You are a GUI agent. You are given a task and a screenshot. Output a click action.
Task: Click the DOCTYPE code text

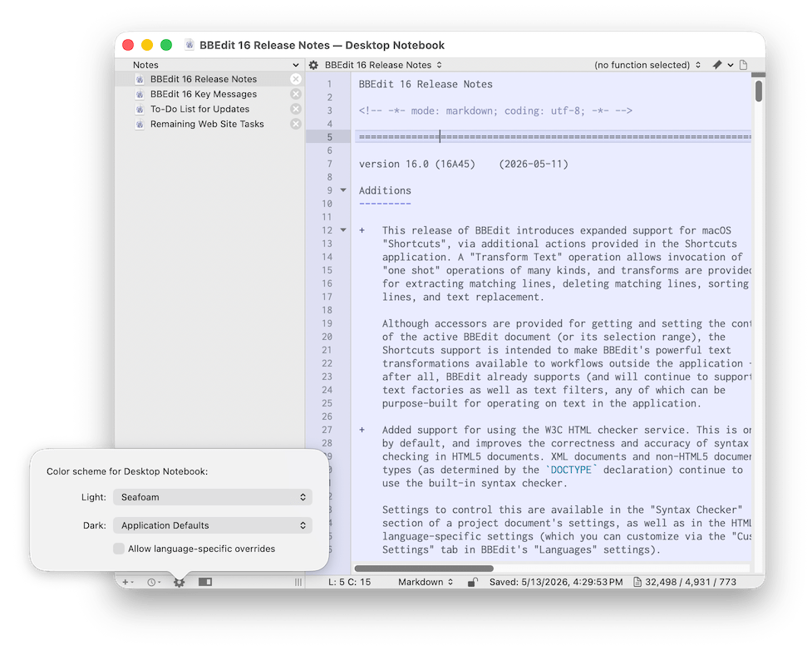(571, 470)
